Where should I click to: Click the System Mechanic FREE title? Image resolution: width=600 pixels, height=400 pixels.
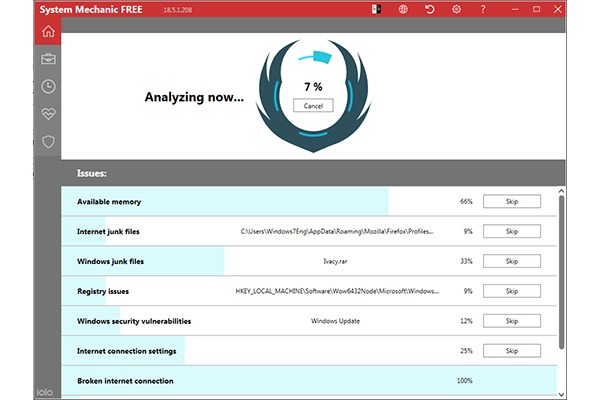click(91, 10)
